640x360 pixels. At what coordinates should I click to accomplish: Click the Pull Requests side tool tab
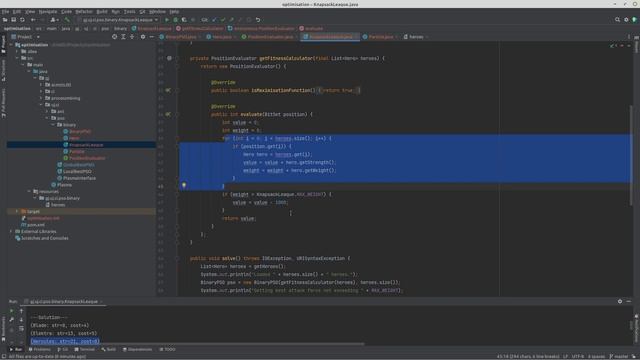(3, 104)
